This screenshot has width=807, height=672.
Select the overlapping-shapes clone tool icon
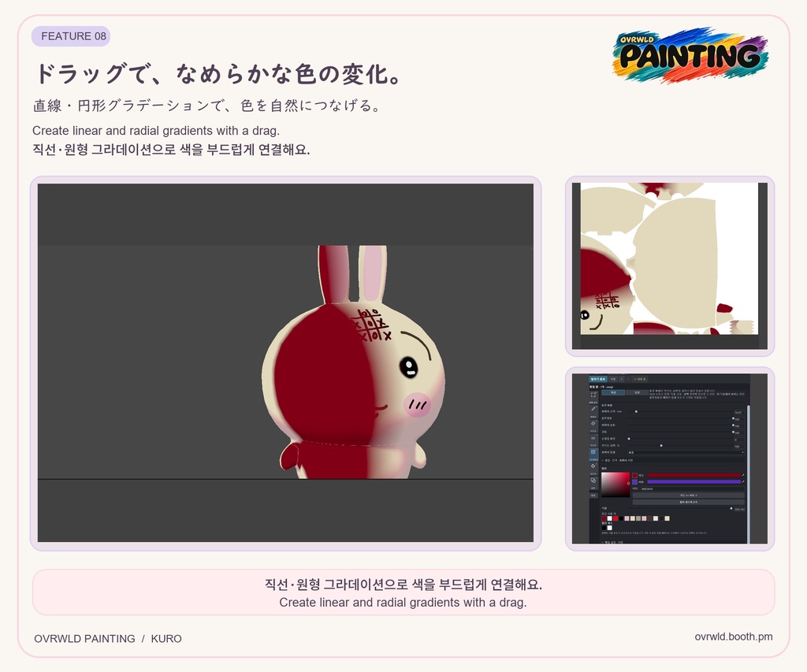point(593,481)
